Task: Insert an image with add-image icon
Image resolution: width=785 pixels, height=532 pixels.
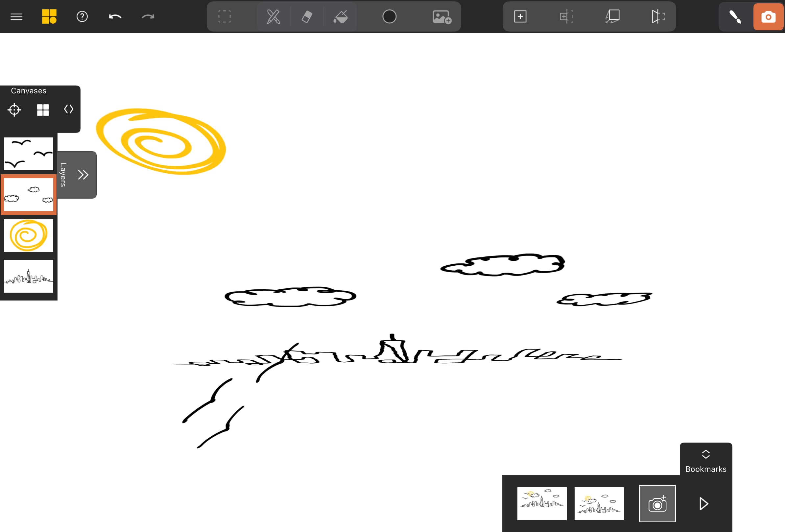Action: [442, 16]
